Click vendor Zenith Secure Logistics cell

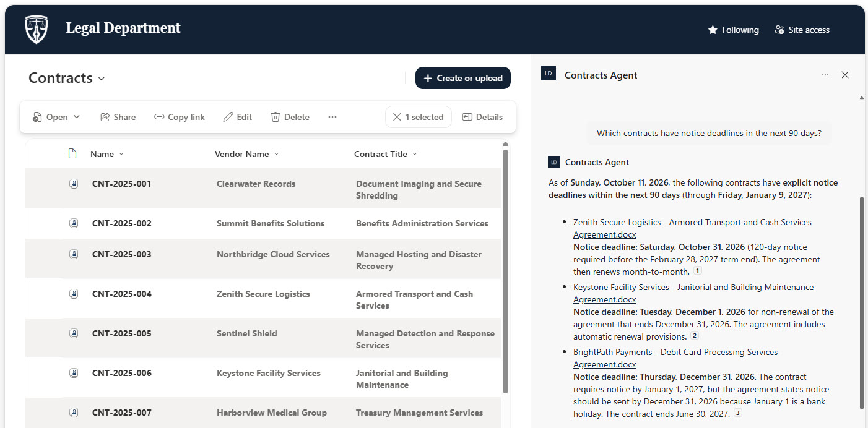click(x=263, y=294)
